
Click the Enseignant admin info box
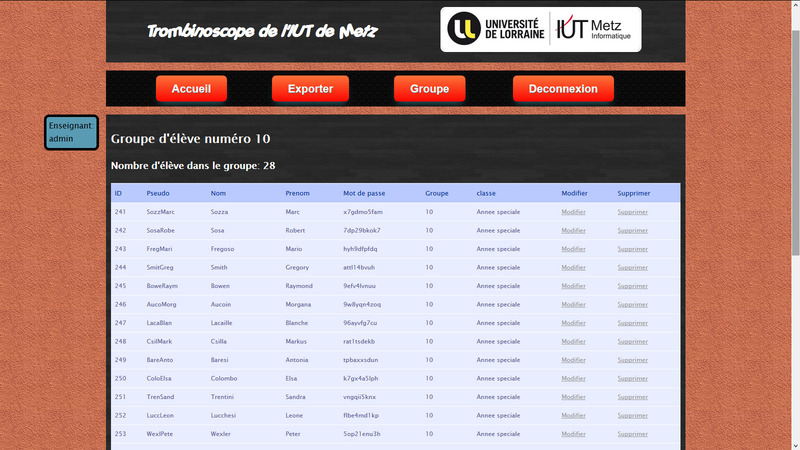[71, 132]
